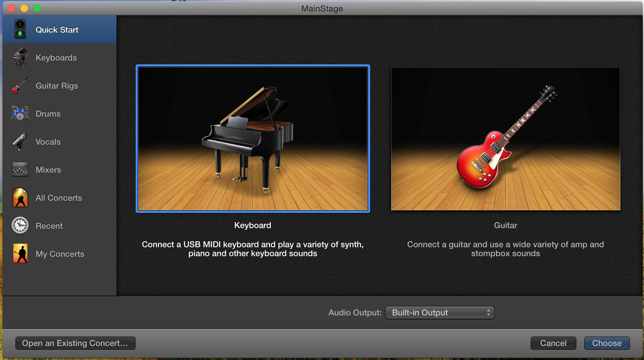This screenshot has width=644, height=360.
Task: Open the Audio Output dropdown
Action: (440, 313)
